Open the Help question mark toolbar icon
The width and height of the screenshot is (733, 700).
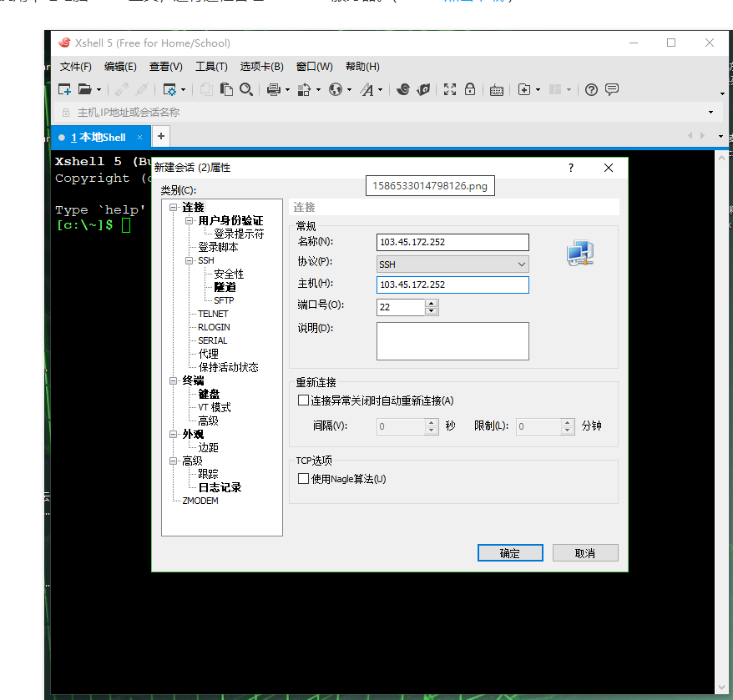click(591, 89)
